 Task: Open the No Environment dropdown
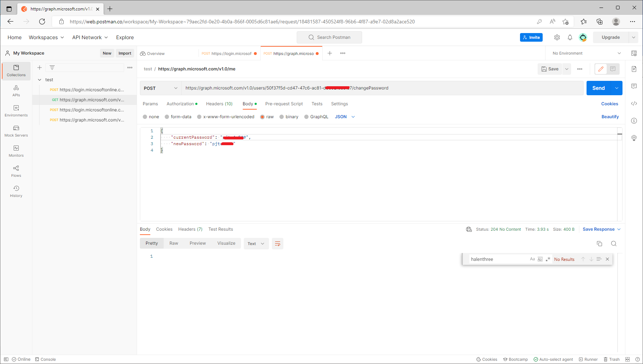(x=587, y=53)
